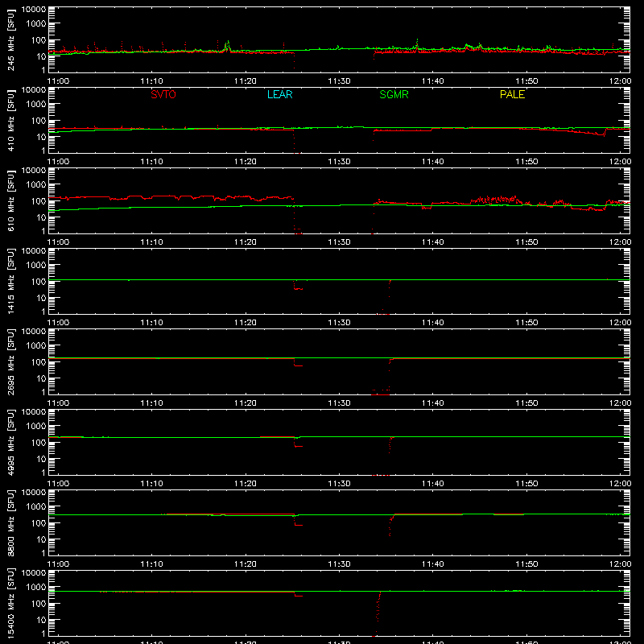Viewport: 644px width, 644px height.
Task: Click 1000 on the 410 MHz y-axis
Action: pyautogui.click(x=36, y=104)
